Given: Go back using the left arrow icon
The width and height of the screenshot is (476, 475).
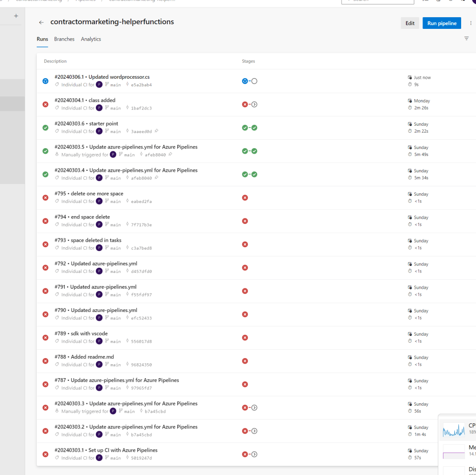Looking at the screenshot, I should (41, 22).
